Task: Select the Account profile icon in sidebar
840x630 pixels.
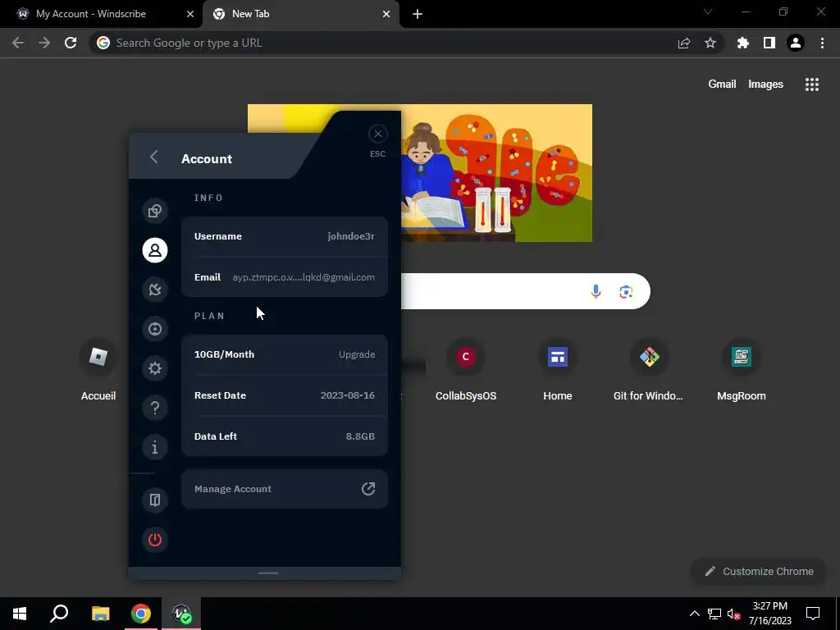Action: point(155,250)
